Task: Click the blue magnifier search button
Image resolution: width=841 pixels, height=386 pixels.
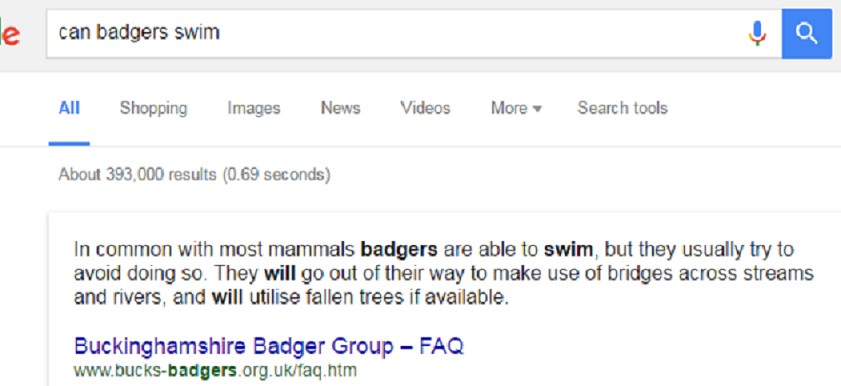Action: [x=807, y=33]
